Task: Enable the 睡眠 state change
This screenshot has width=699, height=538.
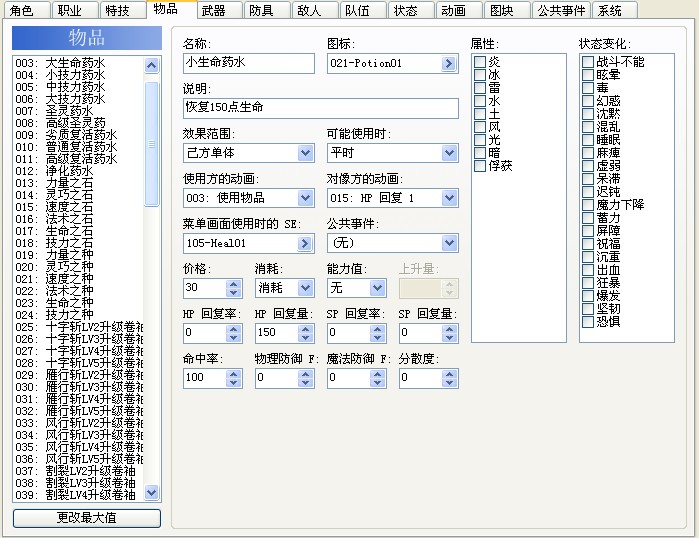Action: [x=588, y=140]
